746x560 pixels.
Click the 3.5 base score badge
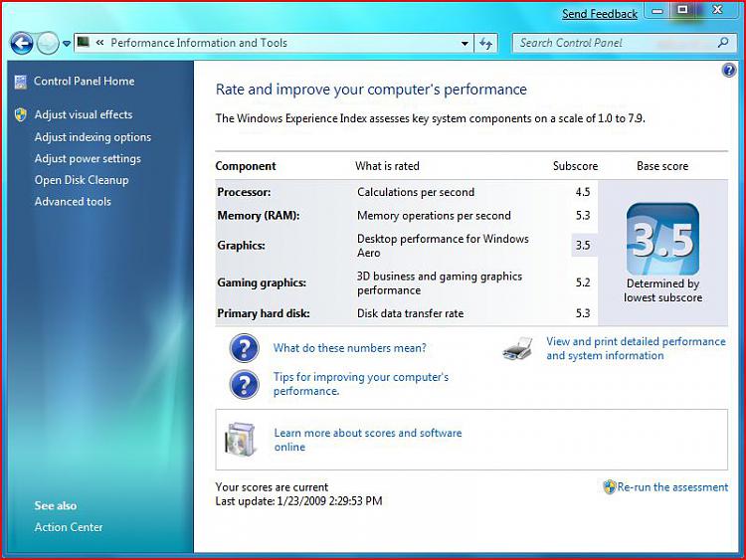pyautogui.click(x=662, y=240)
